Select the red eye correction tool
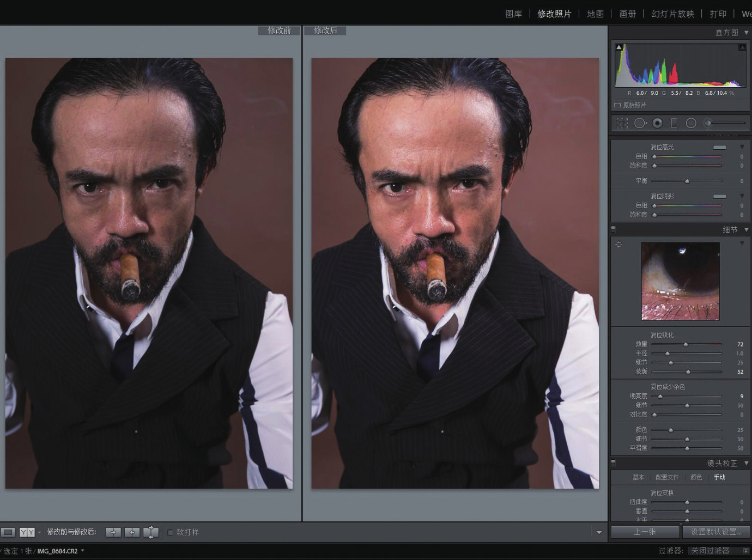The height and width of the screenshot is (560, 752). [x=658, y=123]
